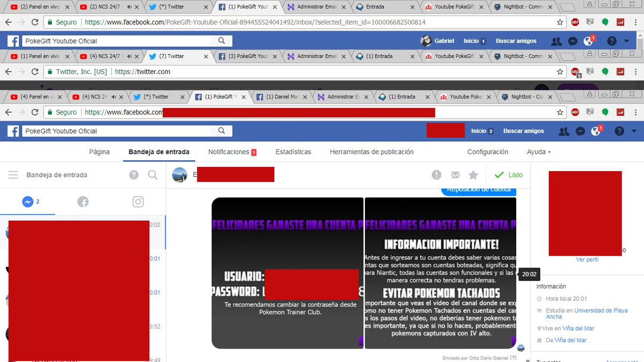Mark conversation as done with Listo

(508, 175)
